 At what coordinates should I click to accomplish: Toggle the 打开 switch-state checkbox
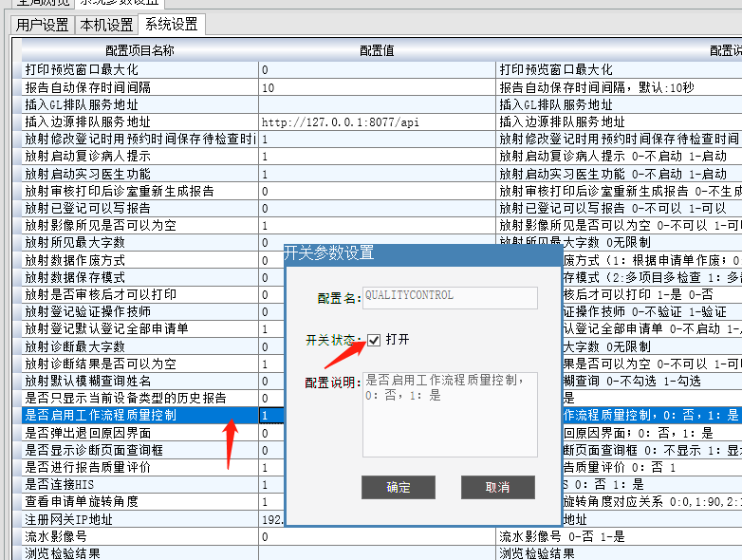[x=375, y=340]
